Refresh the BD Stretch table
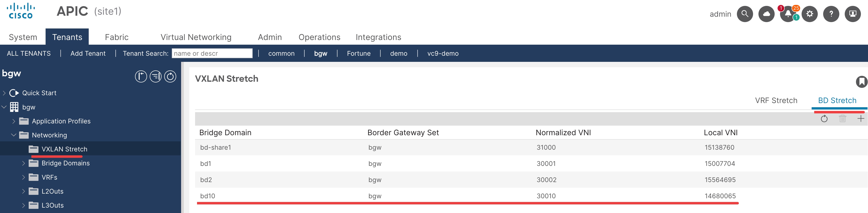The width and height of the screenshot is (868, 213). [x=824, y=119]
